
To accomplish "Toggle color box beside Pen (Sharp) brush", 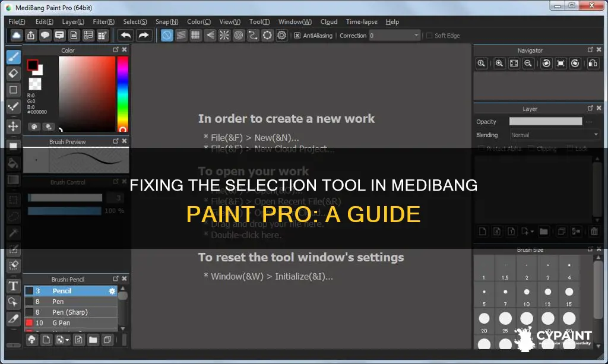I will pos(29,312).
